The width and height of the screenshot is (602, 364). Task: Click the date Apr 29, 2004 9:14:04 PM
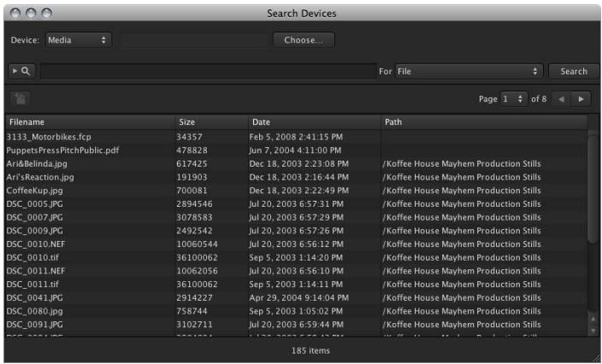tap(299, 298)
